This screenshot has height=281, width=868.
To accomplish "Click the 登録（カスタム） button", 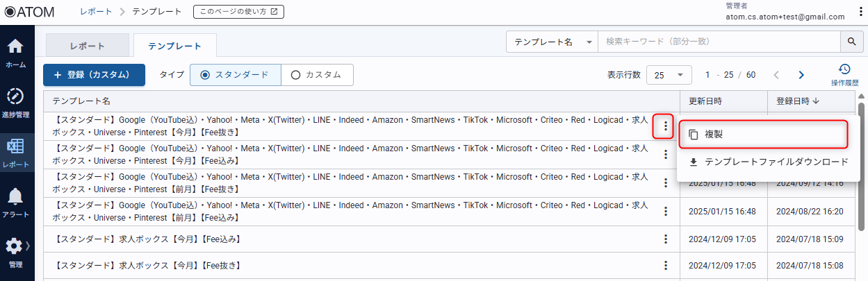I will tap(94, 75).
